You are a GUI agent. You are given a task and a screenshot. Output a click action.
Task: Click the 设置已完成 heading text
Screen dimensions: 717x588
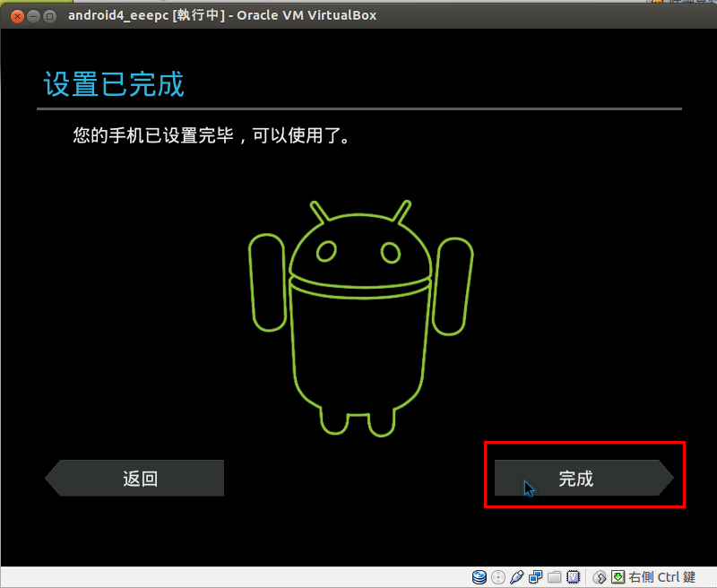(114, 84)
